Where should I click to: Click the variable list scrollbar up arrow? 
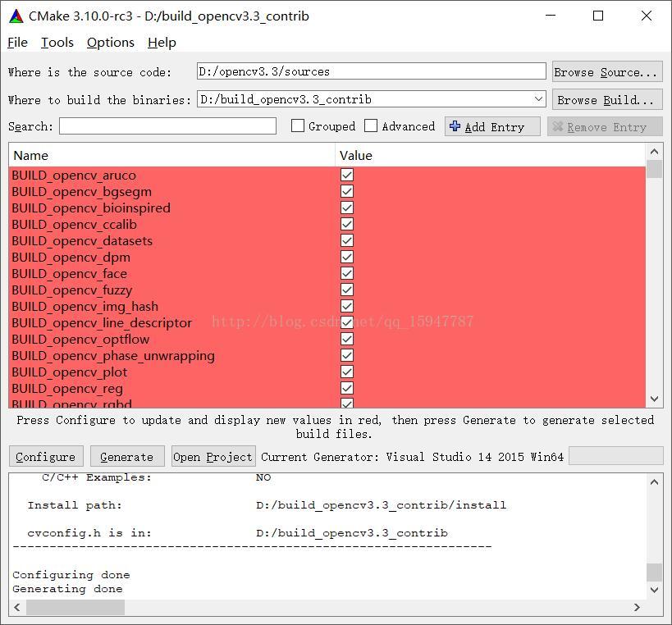click(x=654, y=152)
